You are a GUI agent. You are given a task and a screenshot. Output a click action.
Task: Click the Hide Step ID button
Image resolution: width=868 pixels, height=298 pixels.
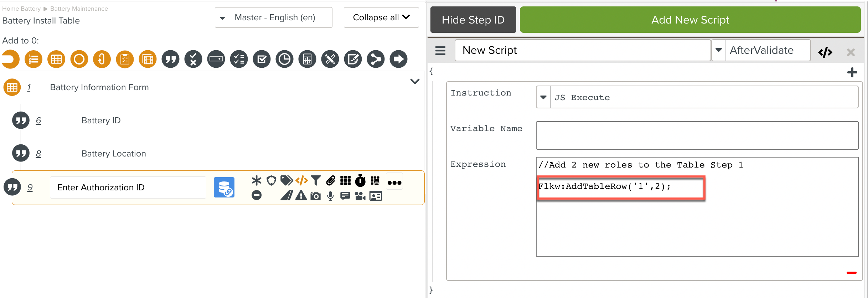click(x=473, y=20)
